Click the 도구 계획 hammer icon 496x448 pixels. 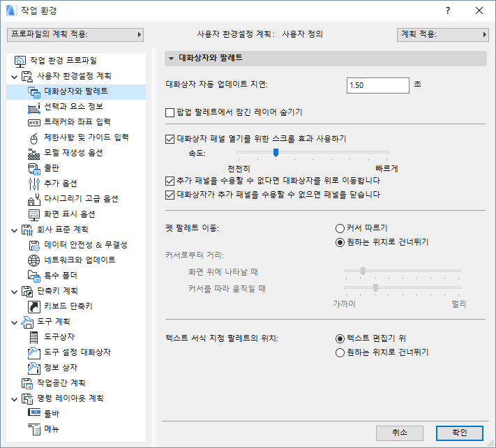[27, 322]
